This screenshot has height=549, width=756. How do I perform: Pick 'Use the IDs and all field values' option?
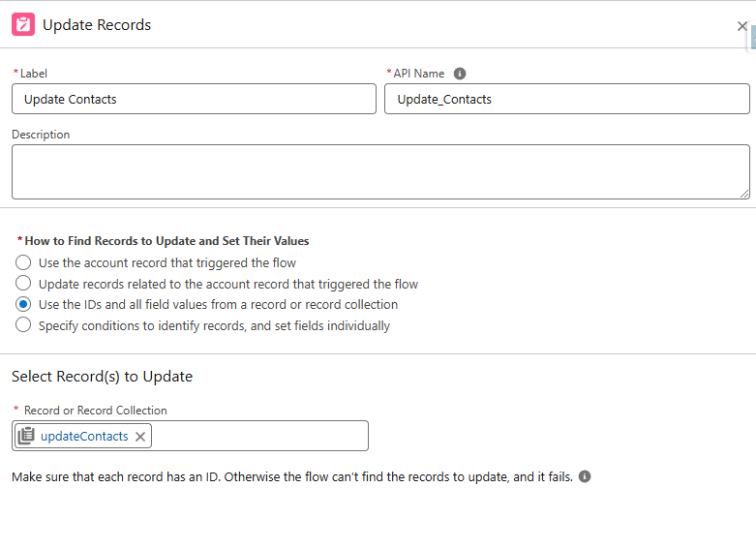pyautogui.click(x=23, y=304)
